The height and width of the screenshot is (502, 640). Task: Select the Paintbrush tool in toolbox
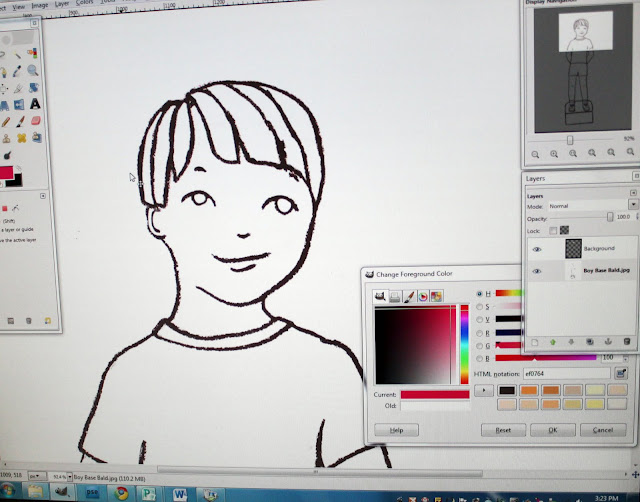click(20, 121)
